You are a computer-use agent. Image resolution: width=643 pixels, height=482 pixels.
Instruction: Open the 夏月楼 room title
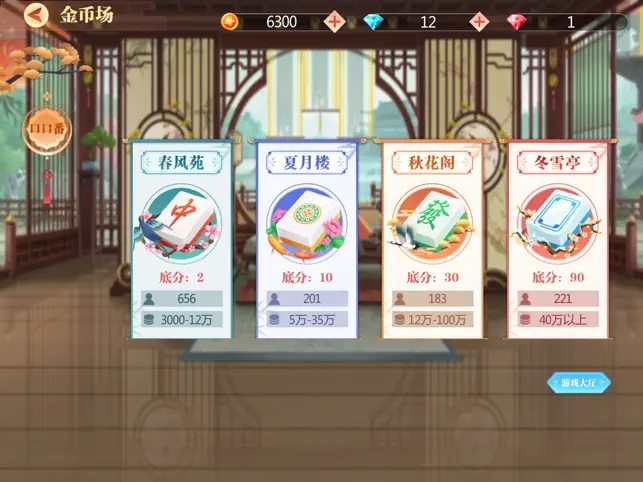pyautogui.click(x=307, y=162)
